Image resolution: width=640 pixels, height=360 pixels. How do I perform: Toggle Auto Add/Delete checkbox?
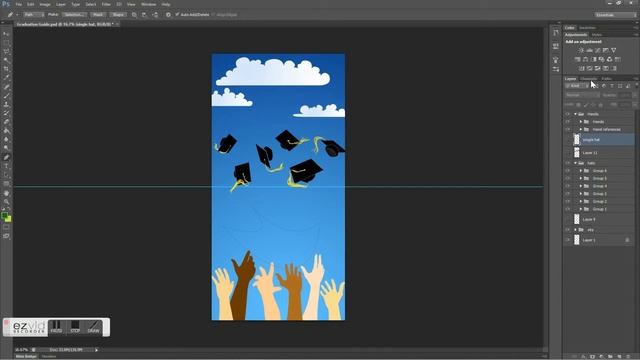177,15
